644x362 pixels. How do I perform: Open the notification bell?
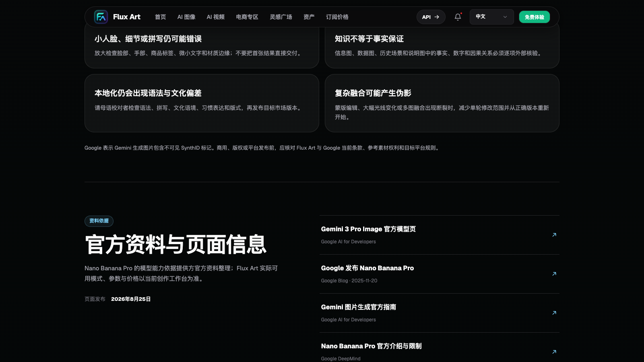pyautogui.click(x=458, y=17)
